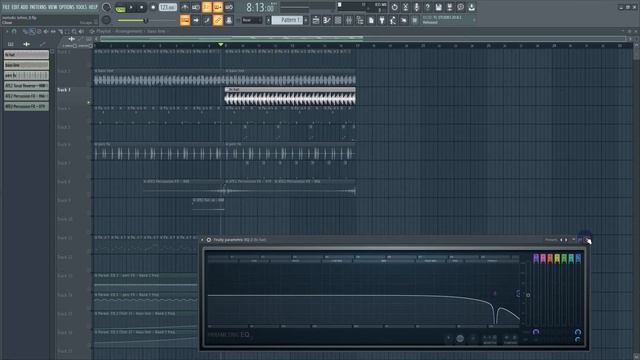Select highlighted fx hat clip on Track 3
The width and height of the screenshot is (640, 360).
[x=290, y=96]
